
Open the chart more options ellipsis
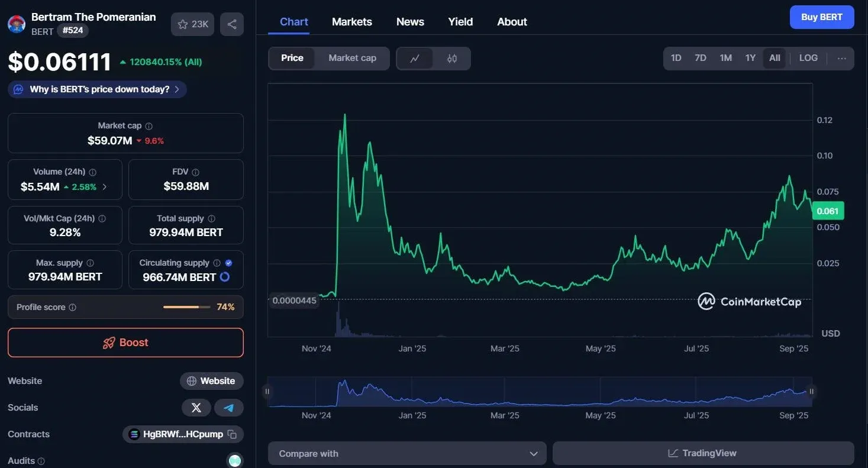[x=841, y=59]
